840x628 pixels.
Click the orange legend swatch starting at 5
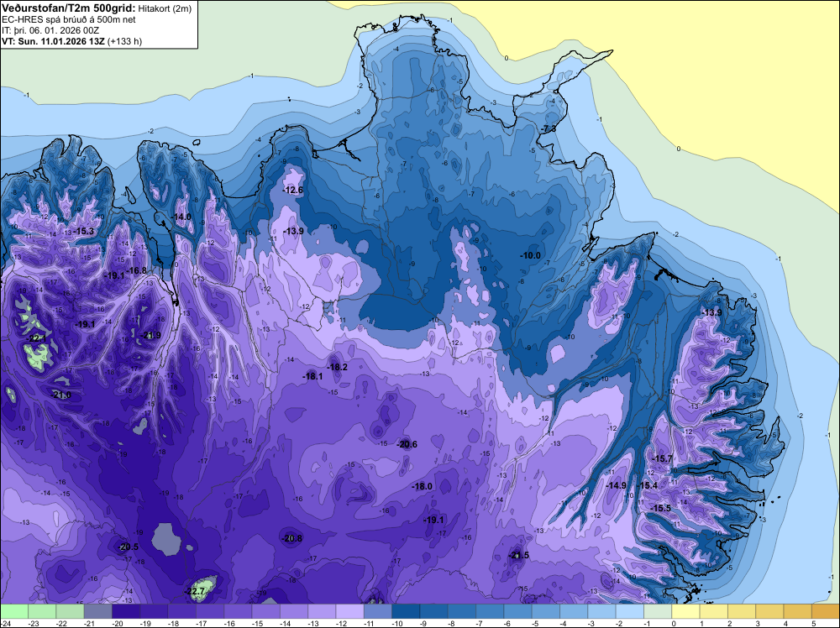[x=826, y=611]
